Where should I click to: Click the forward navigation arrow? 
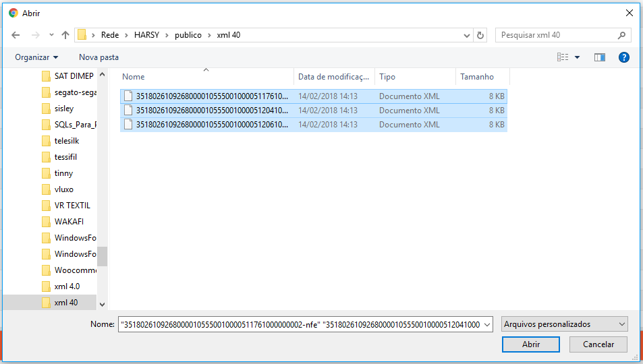[x=36, y=35]
